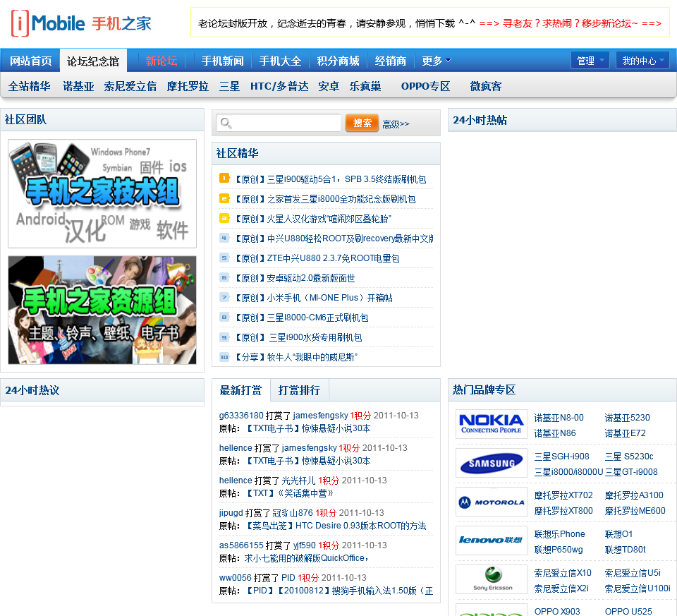Open the 手机之家资源组 banner image
Viewport: 677px width, 616px height.
pyautogui.click(x=102, y=310)
